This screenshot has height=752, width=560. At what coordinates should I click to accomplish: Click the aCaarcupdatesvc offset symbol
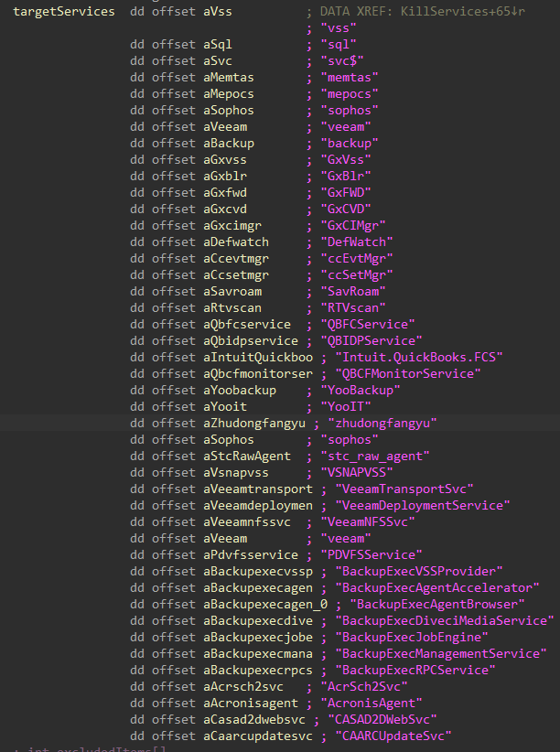(258, 736)
